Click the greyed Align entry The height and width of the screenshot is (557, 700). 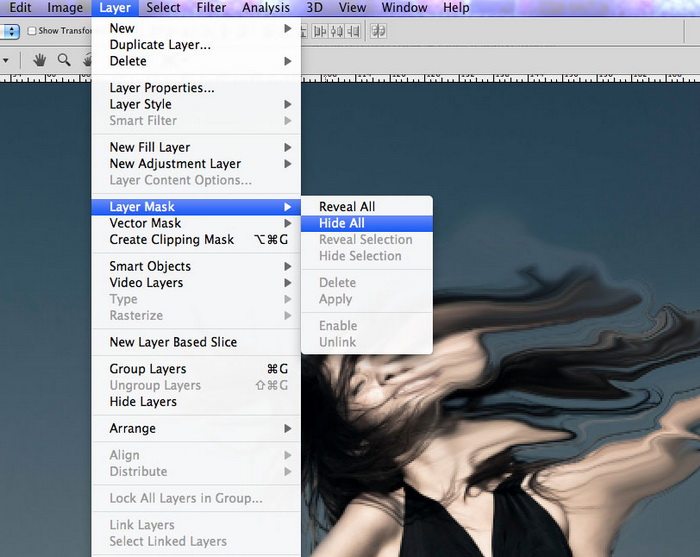point(196,455)
